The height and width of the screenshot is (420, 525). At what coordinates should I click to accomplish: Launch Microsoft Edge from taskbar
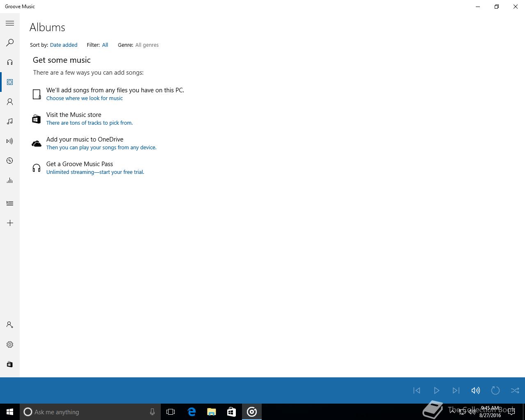click(x=192, y=412)
